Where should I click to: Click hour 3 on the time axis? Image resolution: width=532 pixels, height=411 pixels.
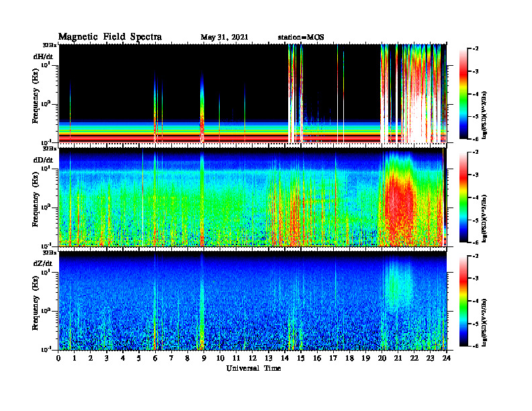pos(107,358)
